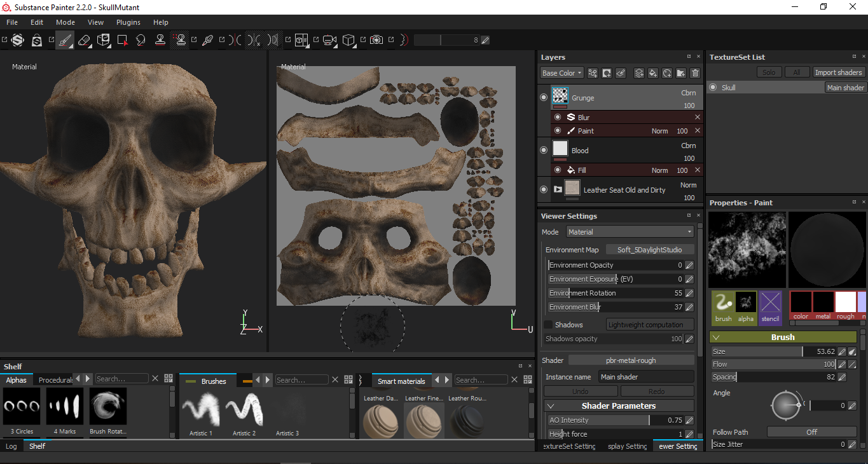The image size is (868, 464).
Task: Open the Viewer Settings Mode dropdown
Action: tap(630, 232)
